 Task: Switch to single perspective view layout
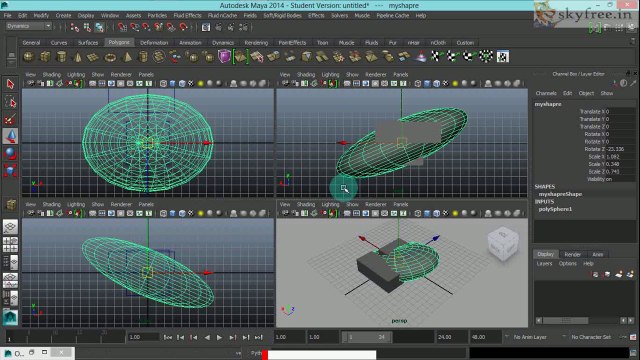point(10,227)
